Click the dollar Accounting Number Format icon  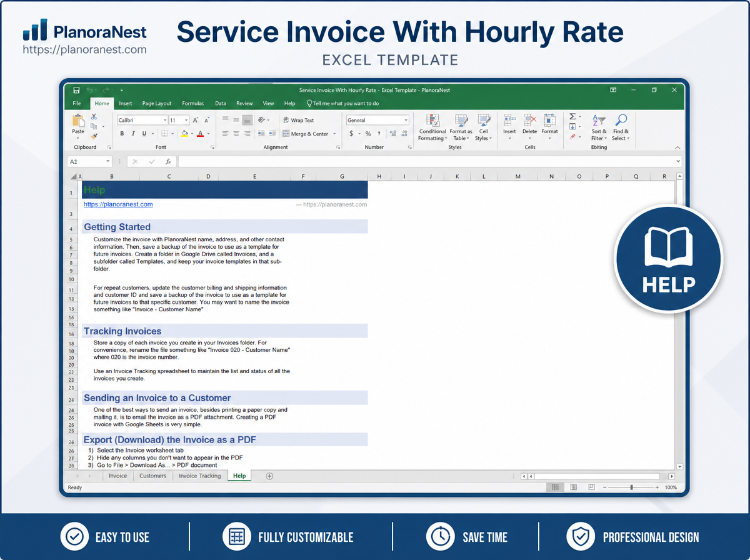click(351, 134)
